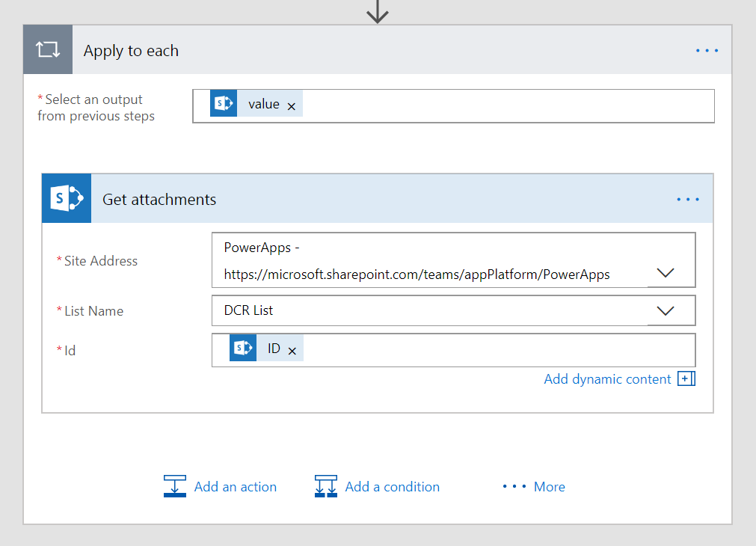Expand the List Name dropdown arrow
756x546 pixels.
coord(665,310)
